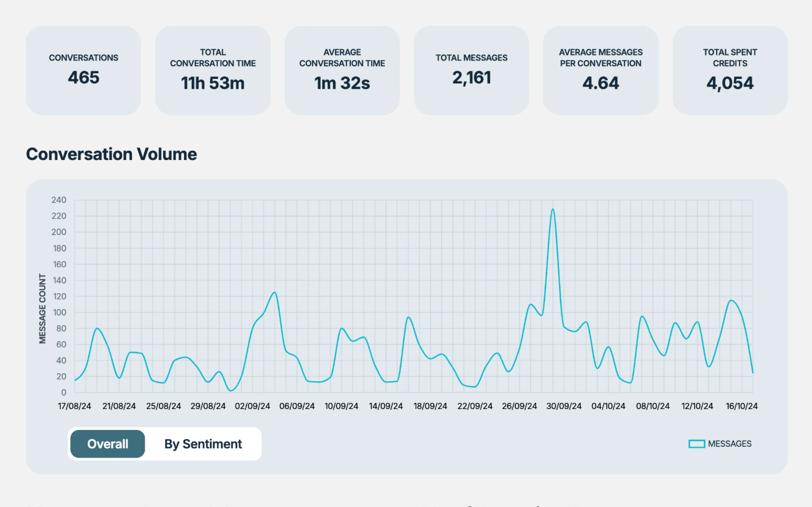Click the Total Spent Credits card

pyautogui.click(x=730, y=69)
